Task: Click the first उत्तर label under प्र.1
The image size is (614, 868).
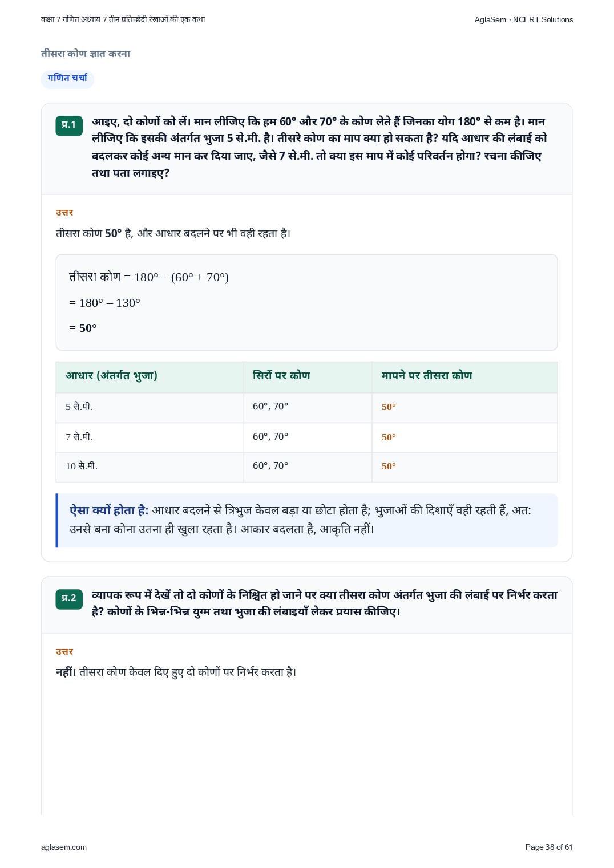Action: click(x=64, y=213)
